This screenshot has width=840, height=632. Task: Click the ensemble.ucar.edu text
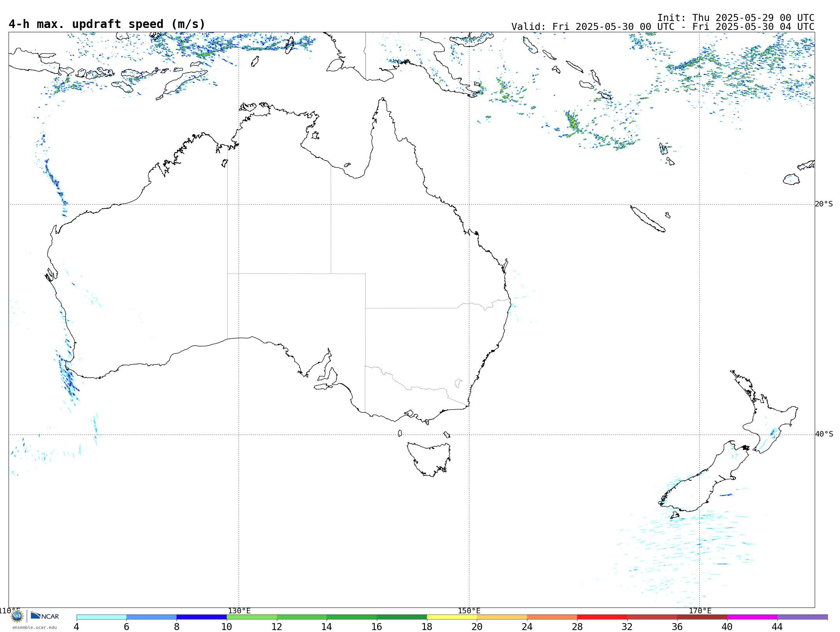(35, 627)
